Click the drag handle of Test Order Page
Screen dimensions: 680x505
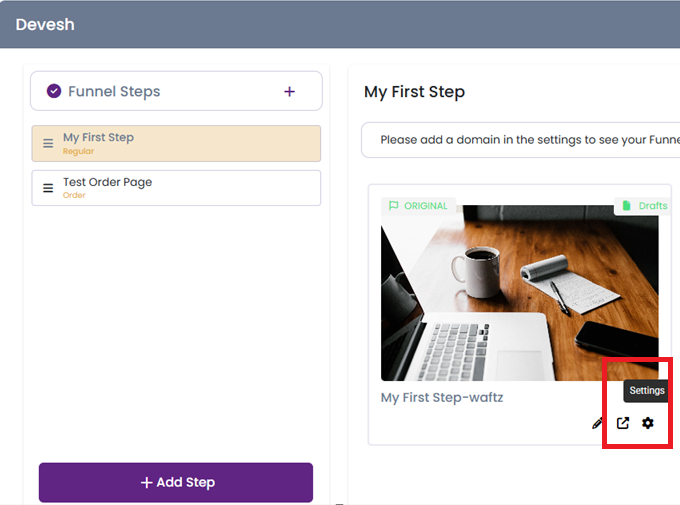tap(48, 188)
